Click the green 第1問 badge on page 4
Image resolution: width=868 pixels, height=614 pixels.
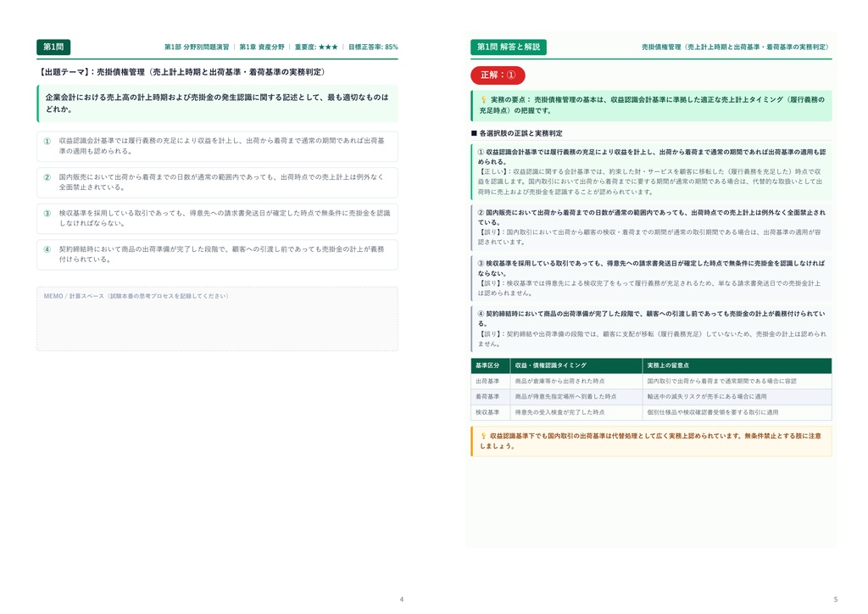[53, 47]
